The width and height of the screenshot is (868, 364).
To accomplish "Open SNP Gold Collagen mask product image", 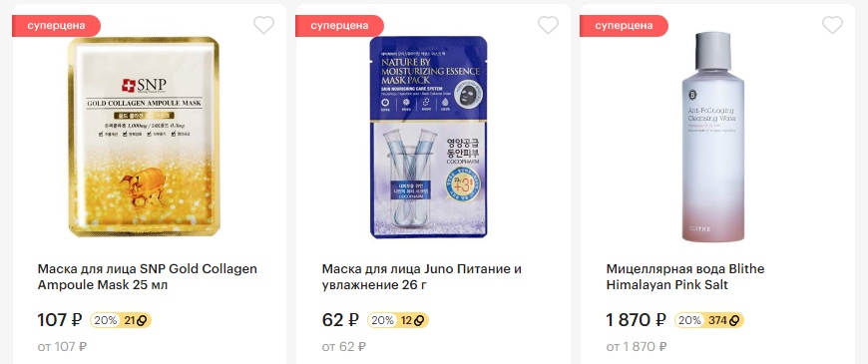I will click(x=144, y=137).
